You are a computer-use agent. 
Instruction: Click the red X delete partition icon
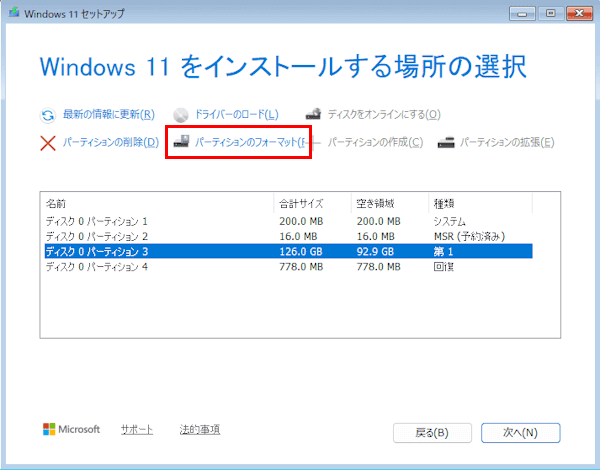(x=48, y=143)
